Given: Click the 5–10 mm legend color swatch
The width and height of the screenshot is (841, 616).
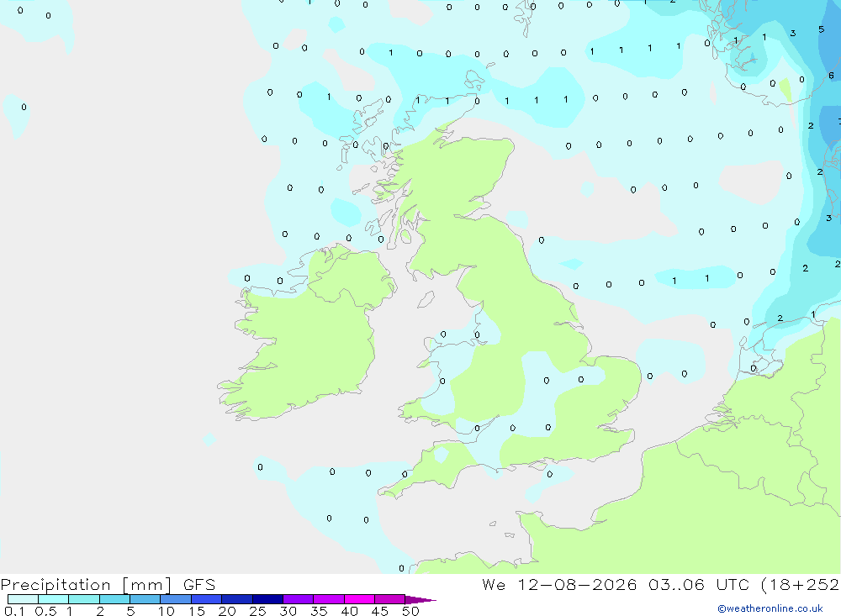Looking at the screenshot, I should pyautogui.click(x=145, y=599).
